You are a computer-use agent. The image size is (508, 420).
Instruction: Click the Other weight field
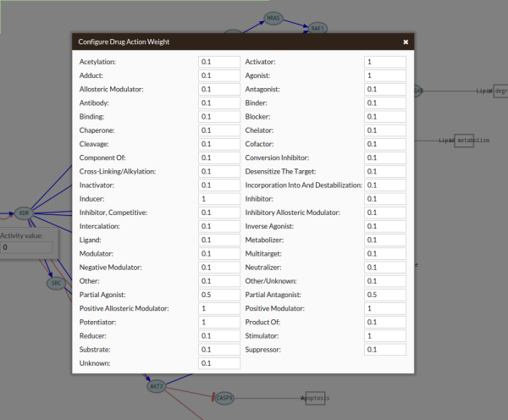pos(219,281)
